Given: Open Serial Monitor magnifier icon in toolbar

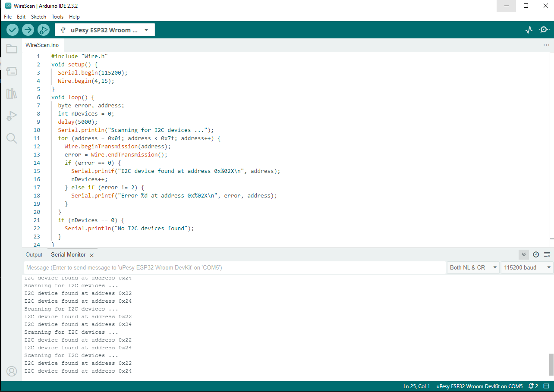Looking at the screenshot, I should coord(544,30).
